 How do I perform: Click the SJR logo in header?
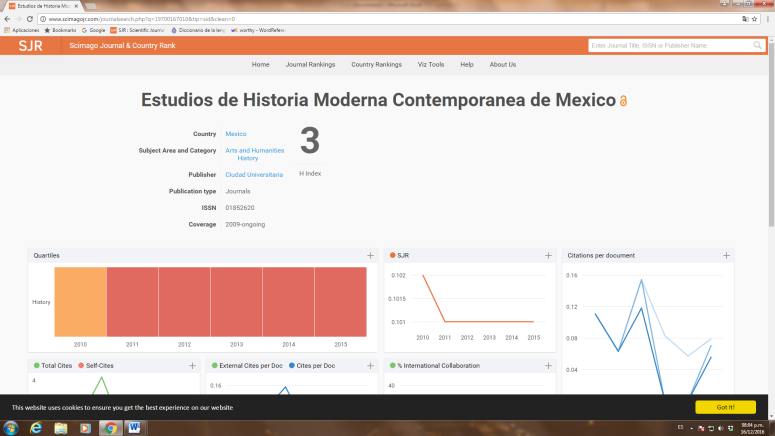(x=30, y=45)
